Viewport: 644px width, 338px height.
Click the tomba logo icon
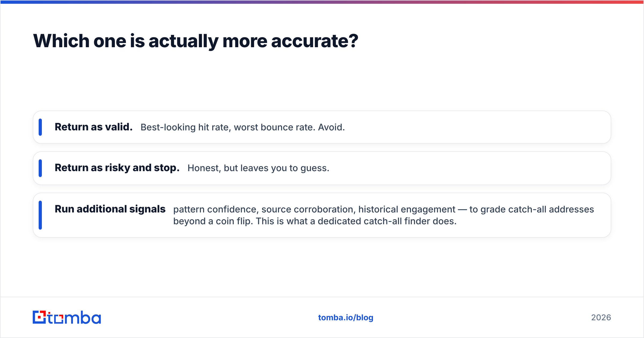tap(39, 317)
